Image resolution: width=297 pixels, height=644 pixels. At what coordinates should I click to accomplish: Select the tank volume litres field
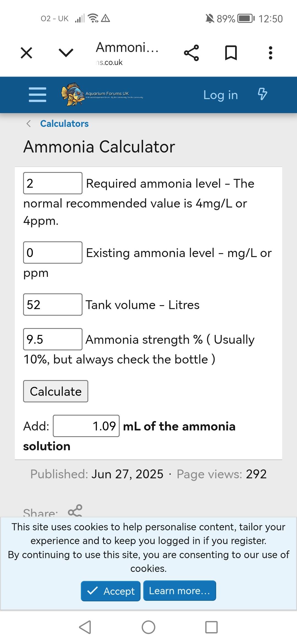(x=53, y=305)
